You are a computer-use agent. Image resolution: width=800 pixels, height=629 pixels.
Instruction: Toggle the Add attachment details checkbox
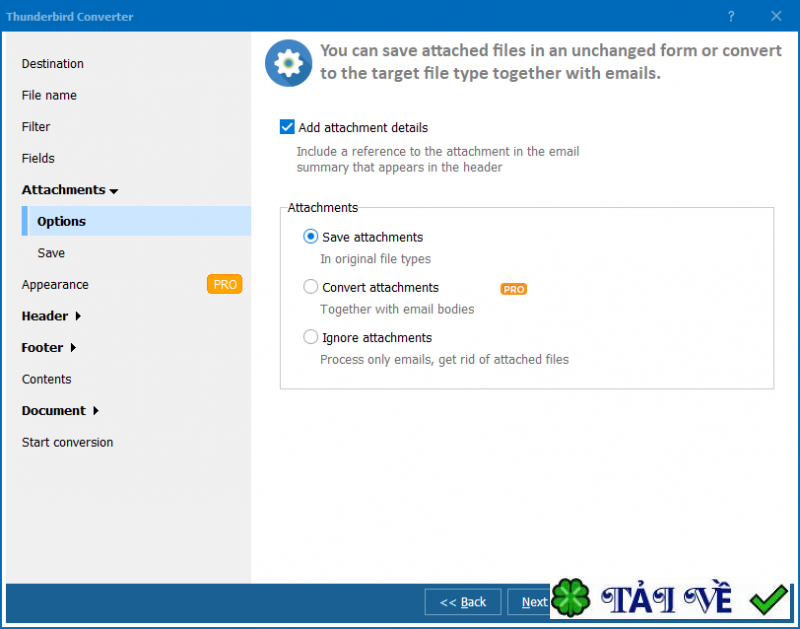point(287,127)
